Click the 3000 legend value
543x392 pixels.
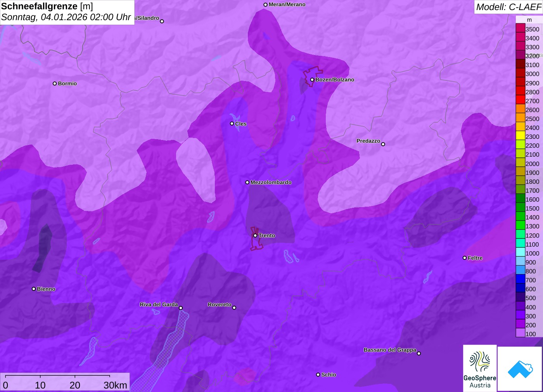(533, 74)
